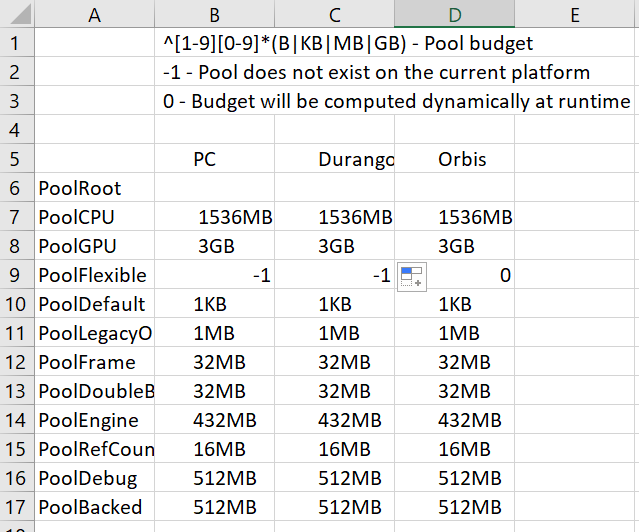Select column A header

coord(95,14)
